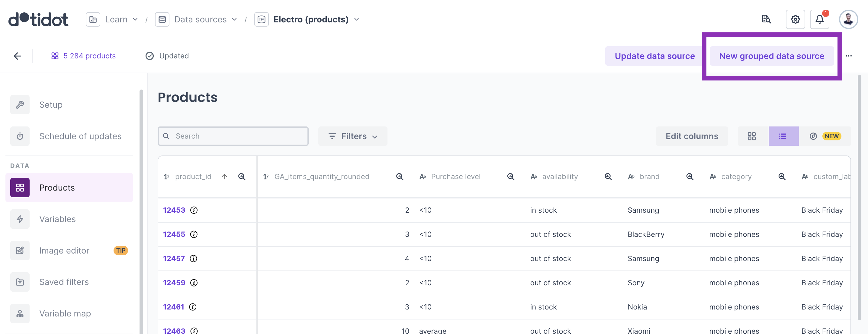Switch to grid view layout

[x=751, y=136]
